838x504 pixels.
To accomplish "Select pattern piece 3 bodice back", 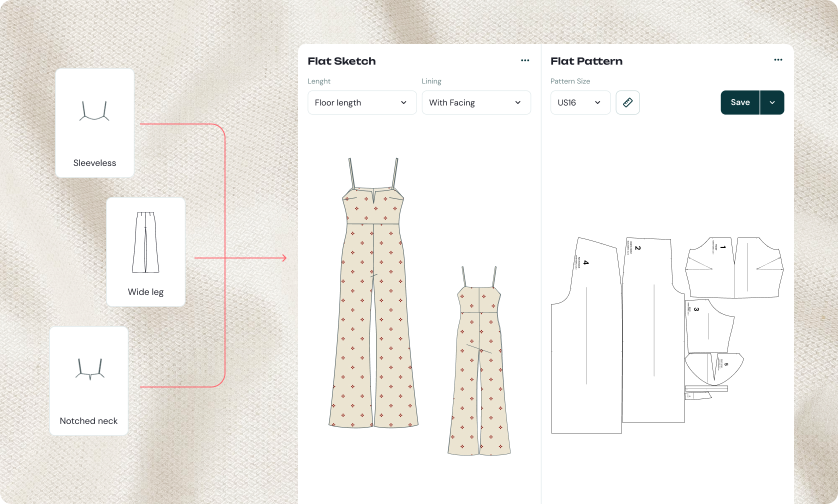I will pyautogui.click(x=709, y=326).
